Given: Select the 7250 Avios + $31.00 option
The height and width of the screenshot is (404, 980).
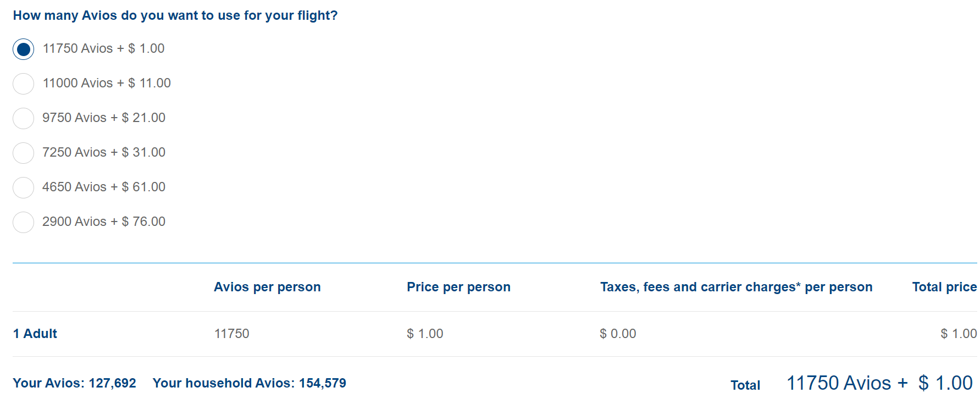Looking at the screenshot, I should pos(23,153).
